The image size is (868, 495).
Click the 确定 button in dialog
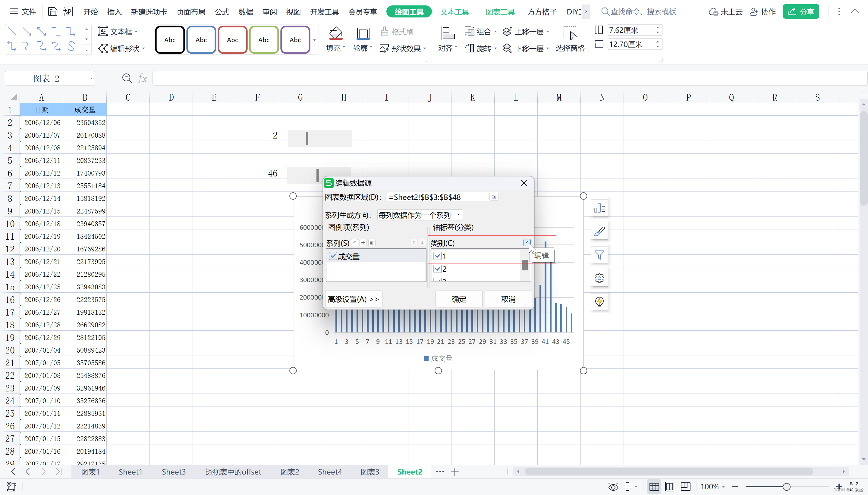pyautogui.click(x=459, y=299)
